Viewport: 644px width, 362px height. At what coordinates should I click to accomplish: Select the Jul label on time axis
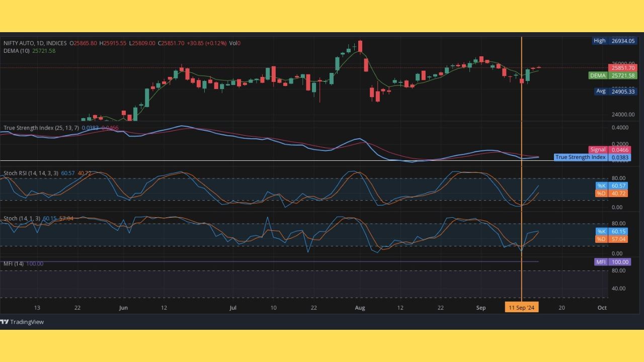point(233,308)
